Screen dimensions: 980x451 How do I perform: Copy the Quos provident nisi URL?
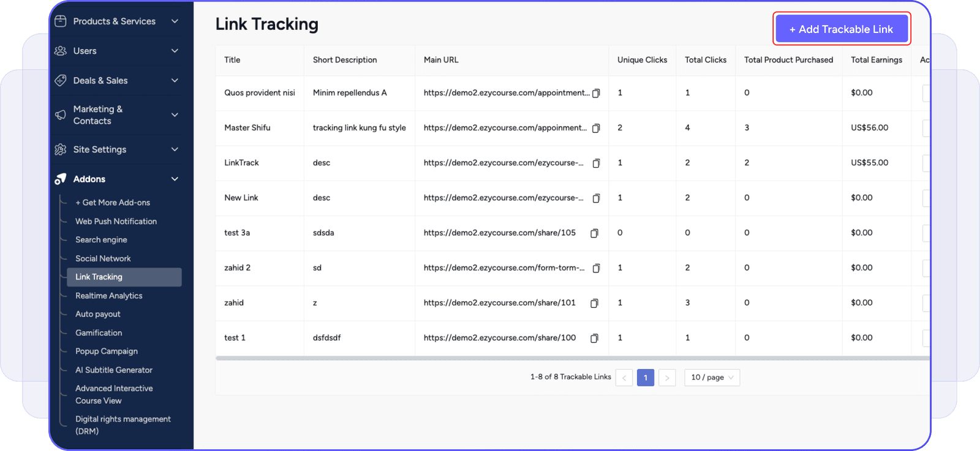point(596,93)
